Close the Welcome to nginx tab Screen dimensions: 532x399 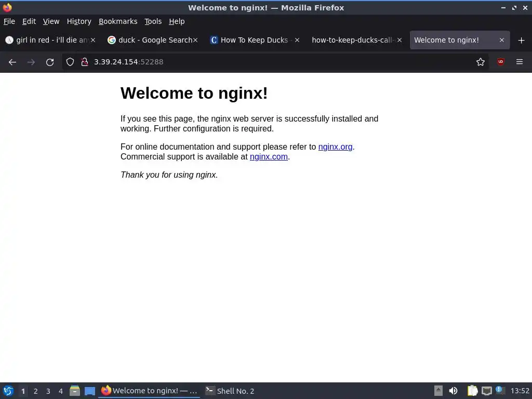coord(502,40)
